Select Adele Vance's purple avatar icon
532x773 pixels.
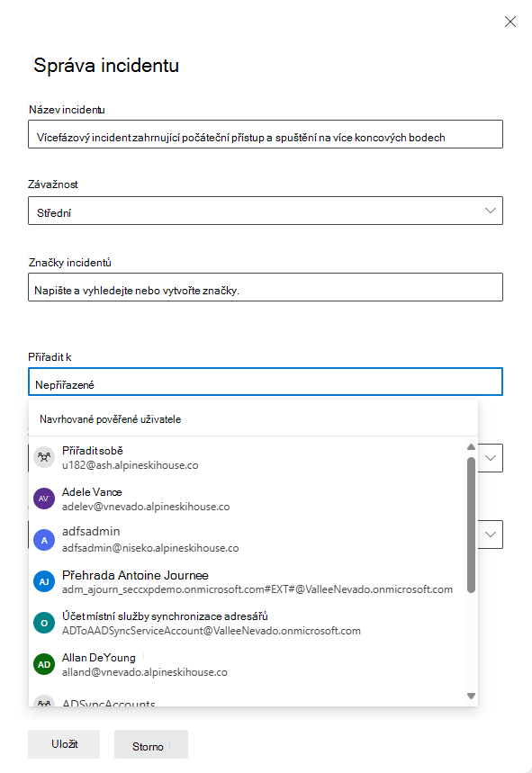[44, 498]
